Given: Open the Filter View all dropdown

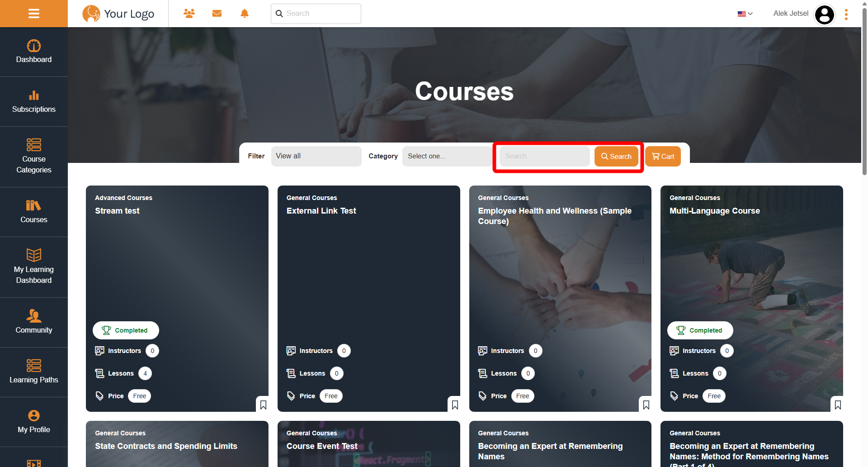Looking at the screenshot, I should pos(316,156).
